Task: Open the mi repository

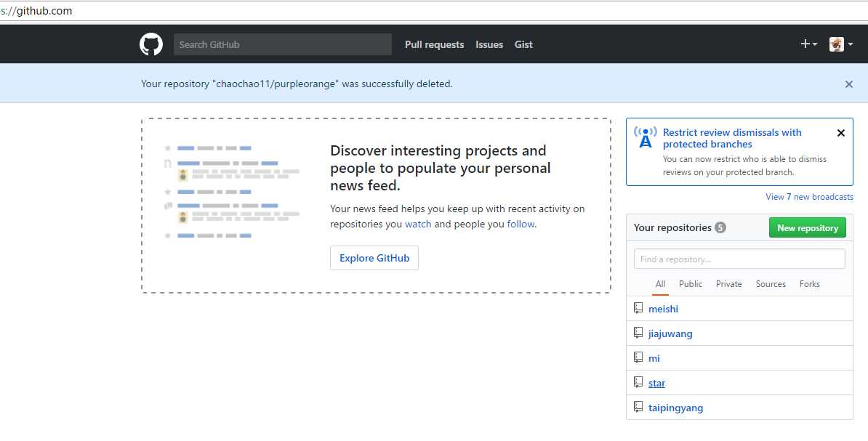Action: (x=654, y=359)
